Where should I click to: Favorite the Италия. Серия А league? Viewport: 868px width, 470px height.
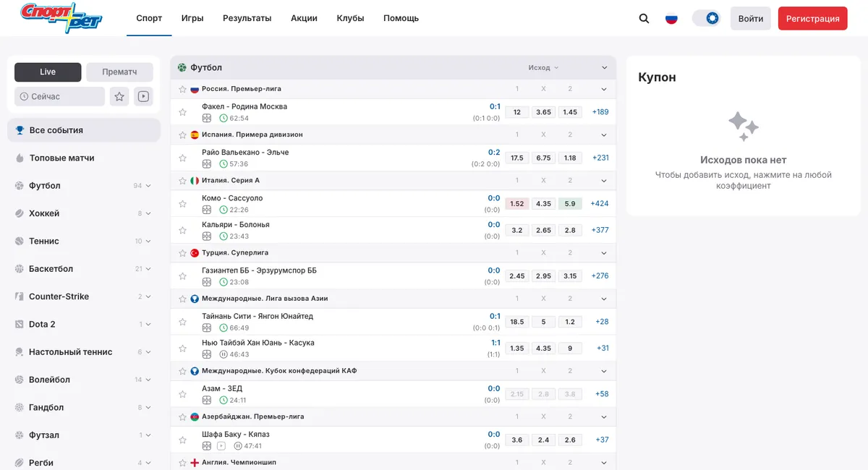[183, 181]
